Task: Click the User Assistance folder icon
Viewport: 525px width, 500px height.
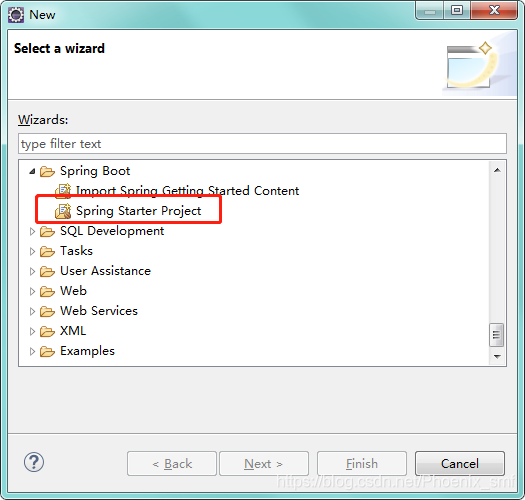Action: pos(47,271)
